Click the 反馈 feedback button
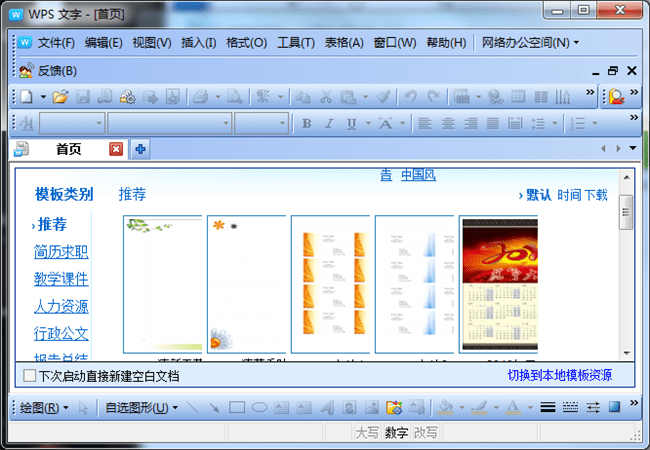 point(56,71)
